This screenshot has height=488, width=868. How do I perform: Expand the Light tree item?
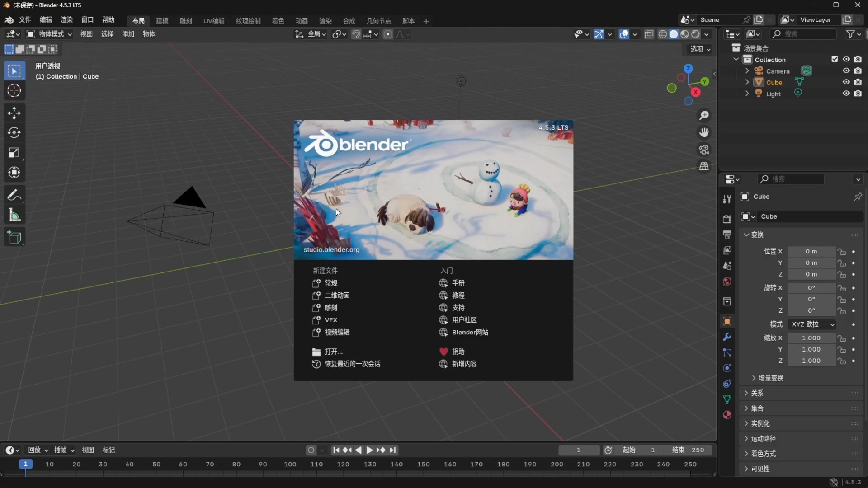click(x=747, y=94)
